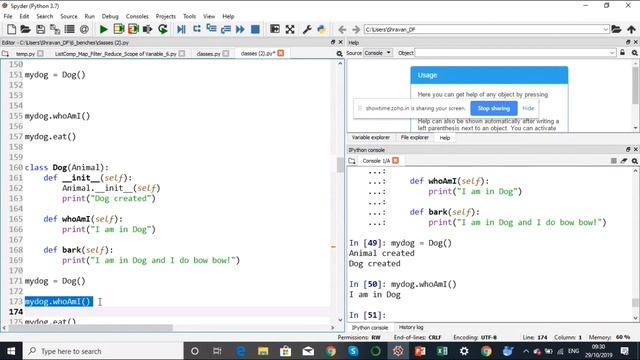Open Preferences with the wrench icon
The height and width of the screenshot is (360, 640).
(307, 29)
